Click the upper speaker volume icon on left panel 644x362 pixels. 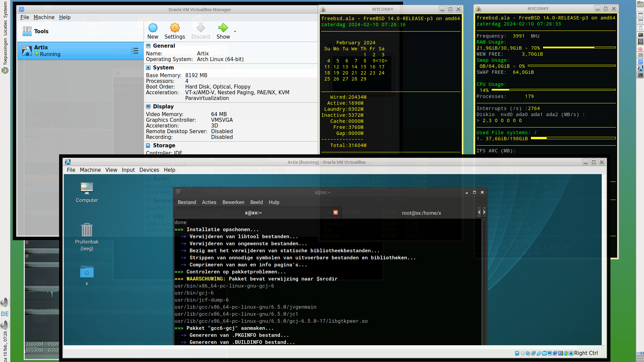point(5,303)
